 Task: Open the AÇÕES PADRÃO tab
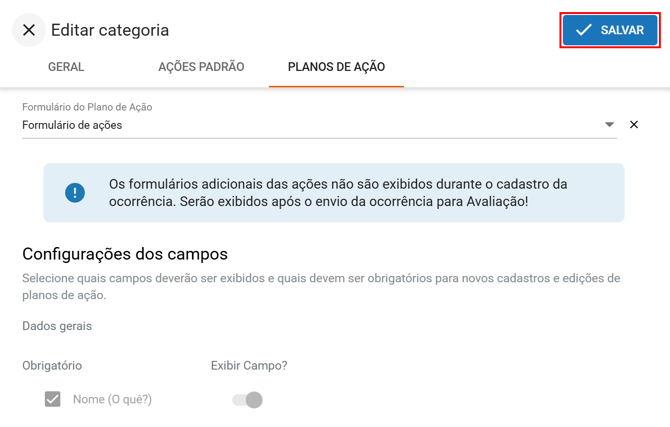[x=201, y=67]
